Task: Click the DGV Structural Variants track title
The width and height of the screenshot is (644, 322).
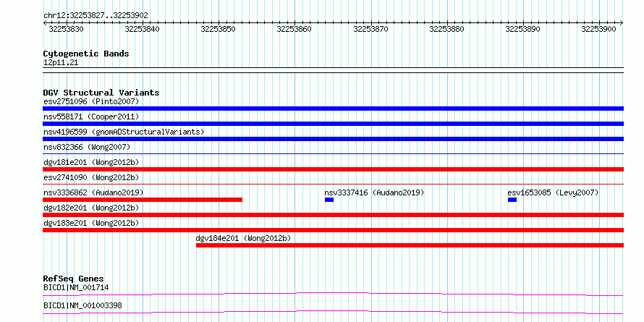Action: (101, 93)
